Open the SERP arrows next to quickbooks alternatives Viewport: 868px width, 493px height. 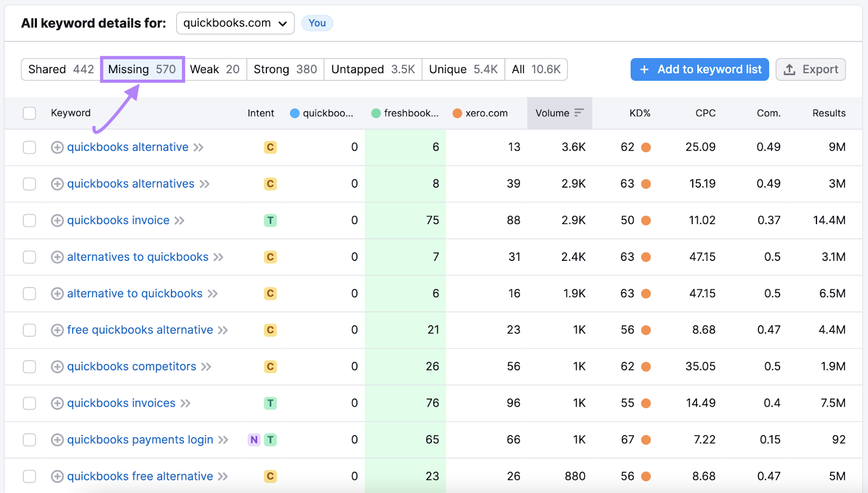[x=205, y=184]
